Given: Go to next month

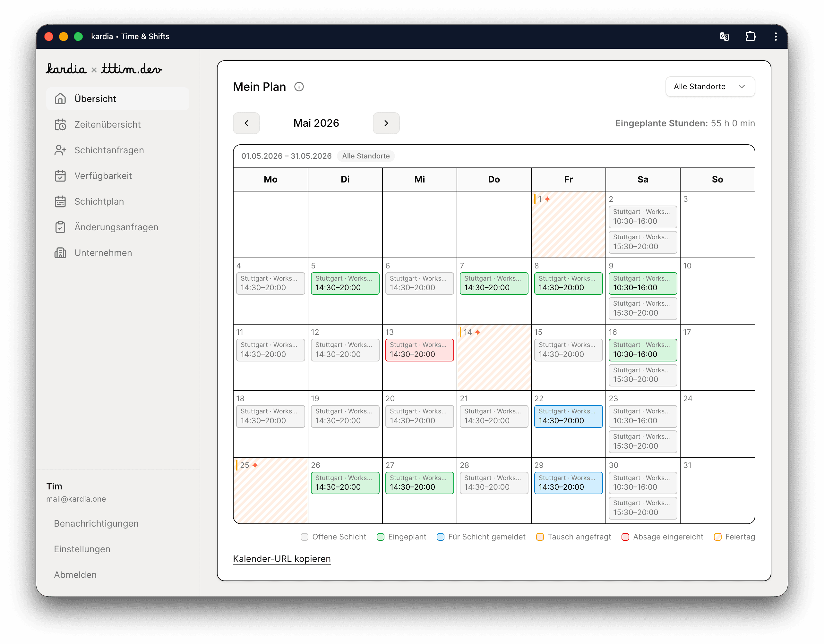Looking at the screenshot, I should click(x=386, y=123).
